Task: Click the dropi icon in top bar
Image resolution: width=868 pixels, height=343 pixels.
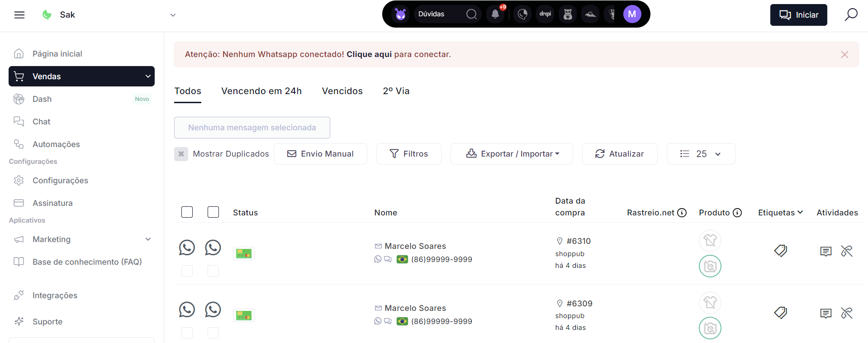Action: (x=545, y=14)
